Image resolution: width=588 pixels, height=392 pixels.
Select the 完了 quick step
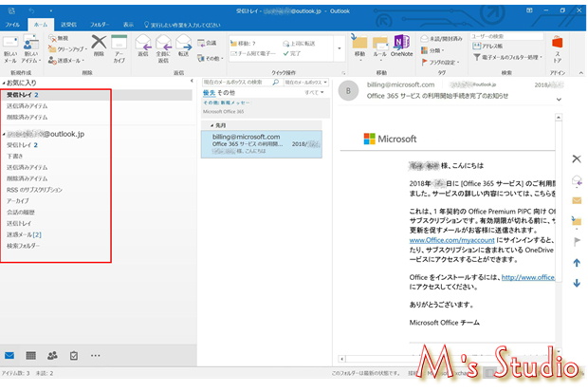(x=292, y=53)
